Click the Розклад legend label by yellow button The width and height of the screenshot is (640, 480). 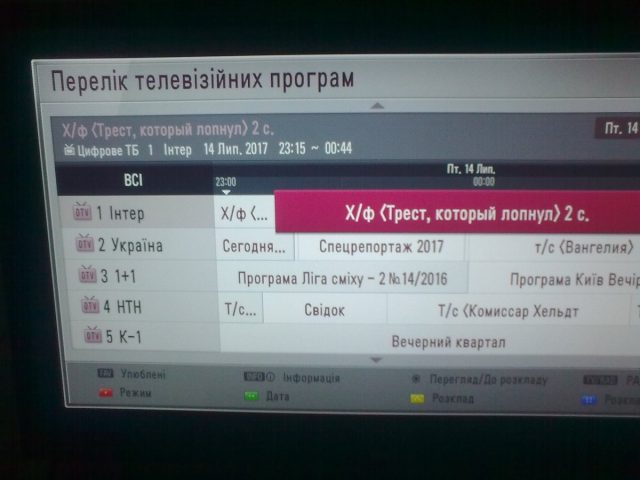click(x=453, y=398)
